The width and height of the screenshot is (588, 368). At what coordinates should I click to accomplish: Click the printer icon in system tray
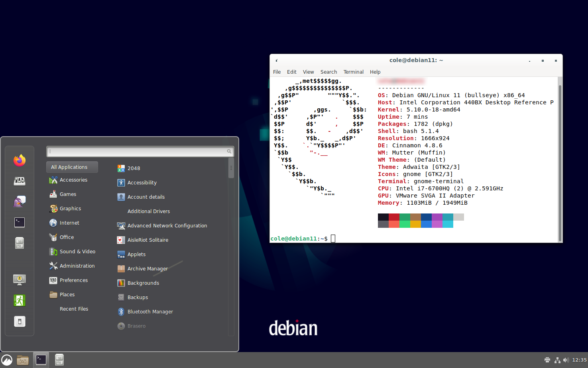point(547,360)
